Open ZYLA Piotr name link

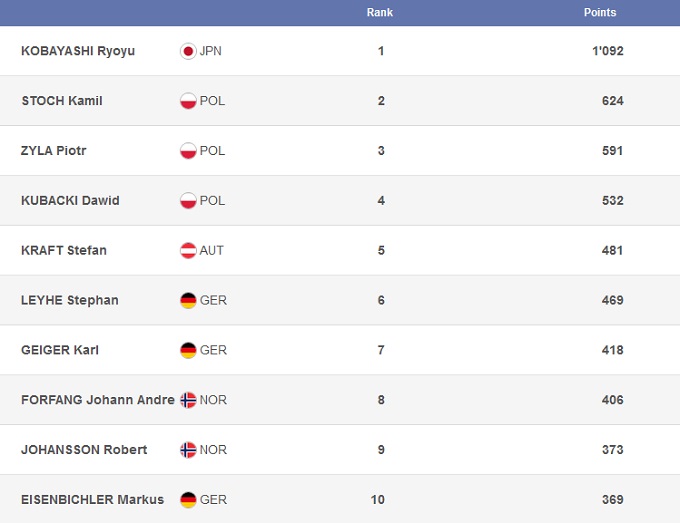click(54, 151)
